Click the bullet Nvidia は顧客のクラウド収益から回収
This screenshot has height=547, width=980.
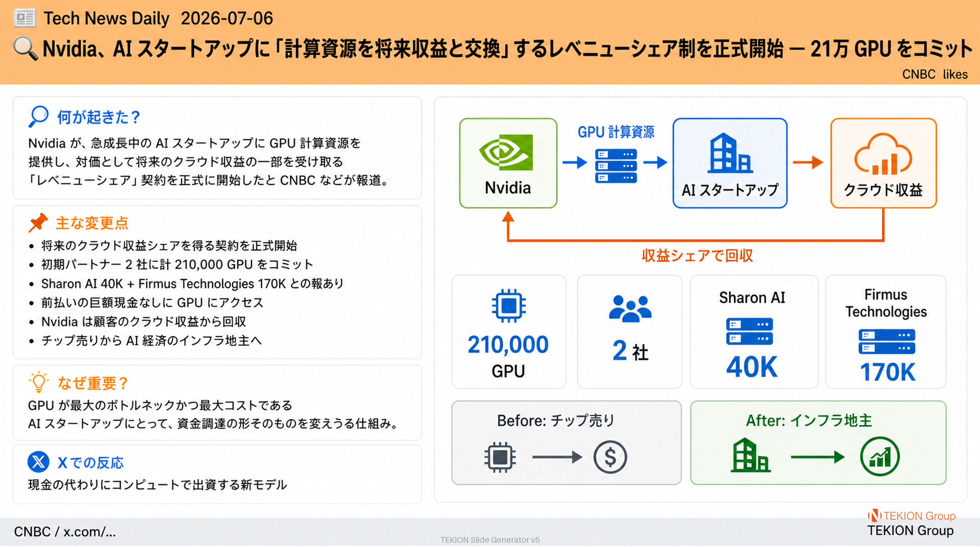pyautogui.click(x=144, y=322)
